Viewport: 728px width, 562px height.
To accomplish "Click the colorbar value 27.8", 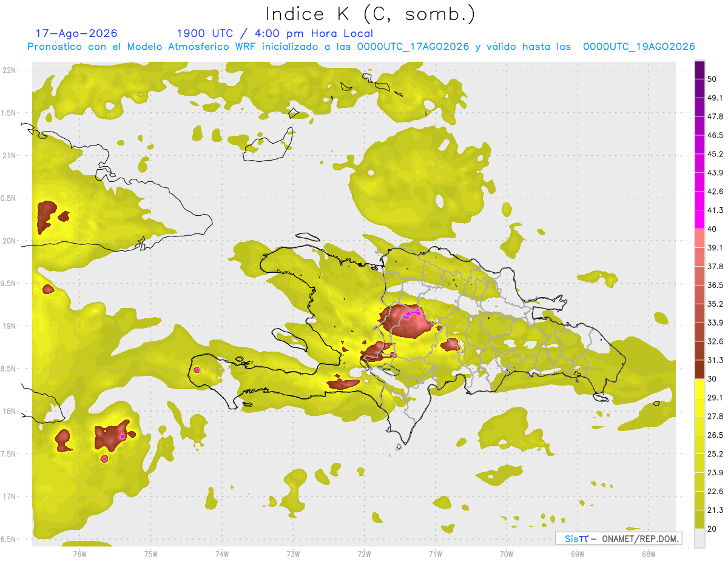I will click(x=716, y=416).
